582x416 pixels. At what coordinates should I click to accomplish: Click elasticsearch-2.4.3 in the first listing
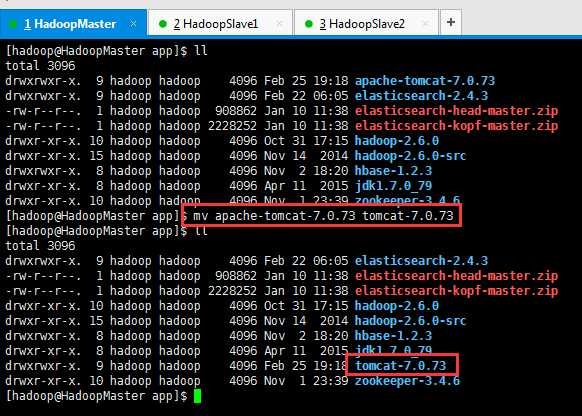coord(421,96)
